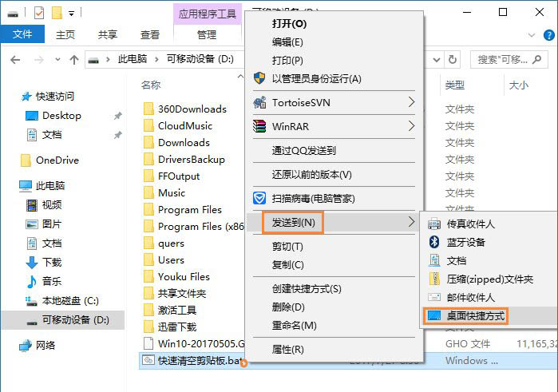The image size is (558, 392).
Task: Click the Bluetooth device icon
Action: [434, 242]
